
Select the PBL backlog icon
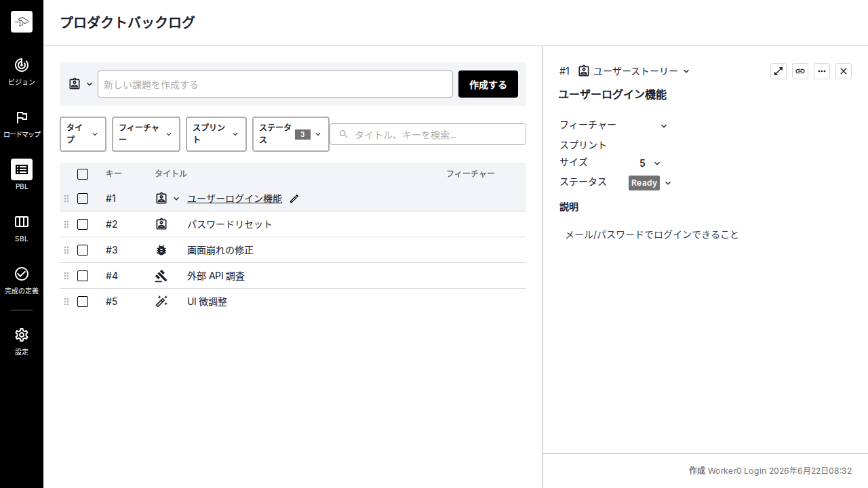[x=22, y=169]
